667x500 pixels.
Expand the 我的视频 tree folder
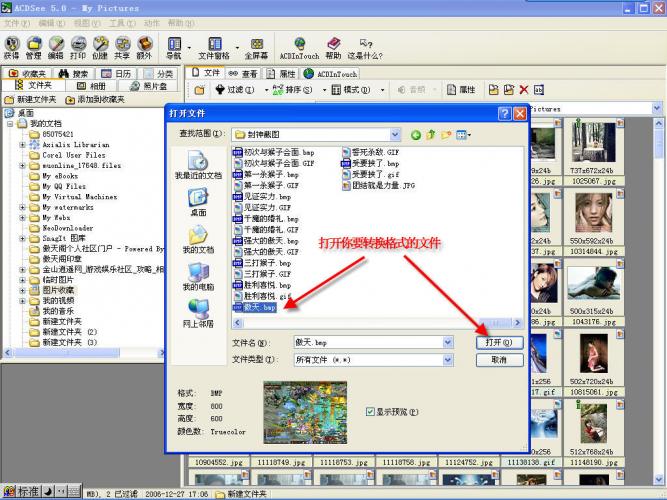pos(22,300)
